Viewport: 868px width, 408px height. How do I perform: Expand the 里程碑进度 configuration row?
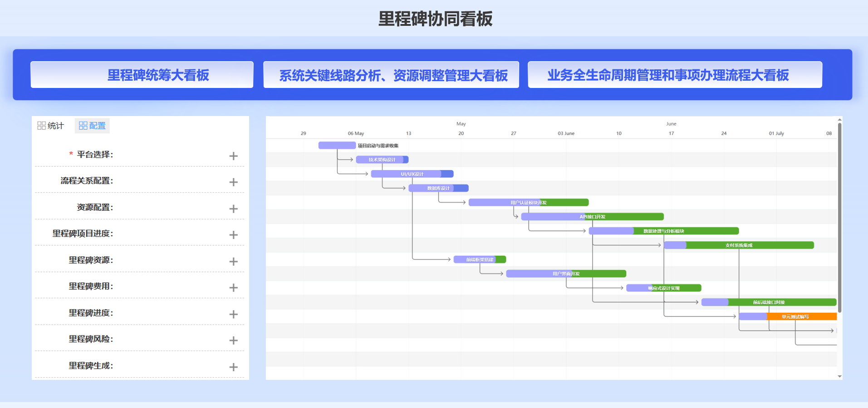click(233, 314)
